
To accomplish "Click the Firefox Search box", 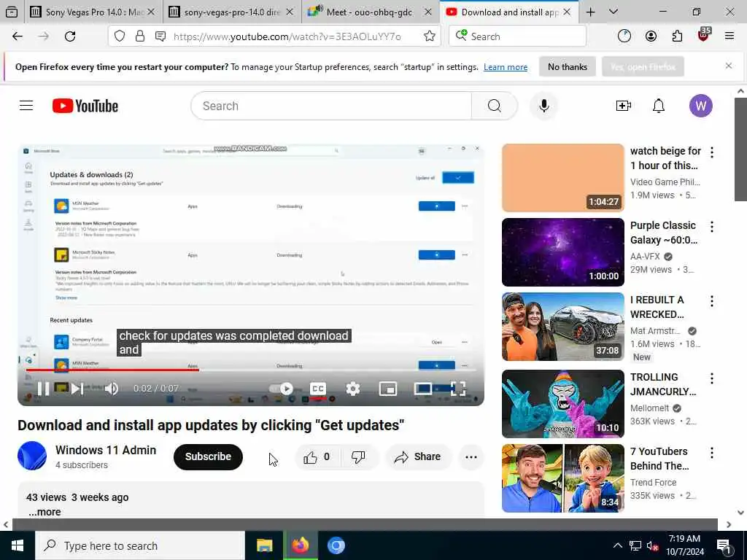I will point(517,36).
